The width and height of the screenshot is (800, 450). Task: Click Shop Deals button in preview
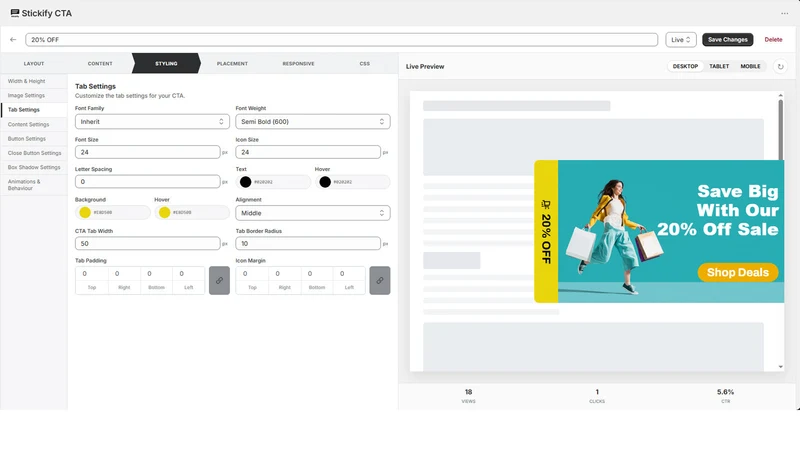[738, 272]
